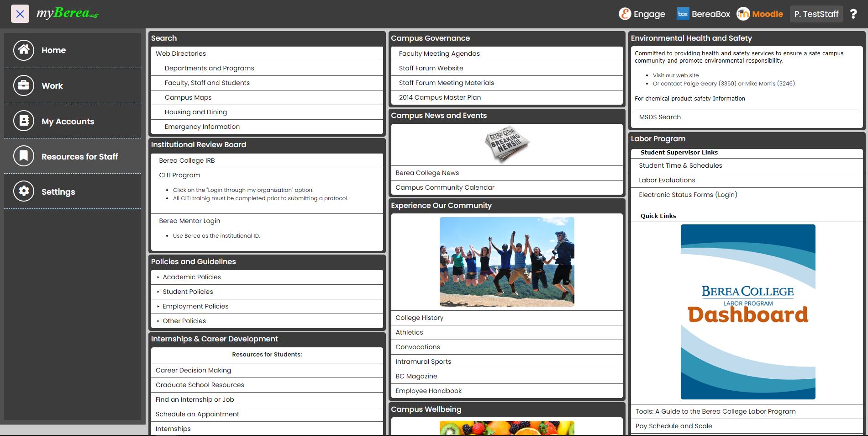Image resolution: width=868 pixels, height=436 pixels.
Task: Click the Work briefcase icon
Action: (24, 85)
